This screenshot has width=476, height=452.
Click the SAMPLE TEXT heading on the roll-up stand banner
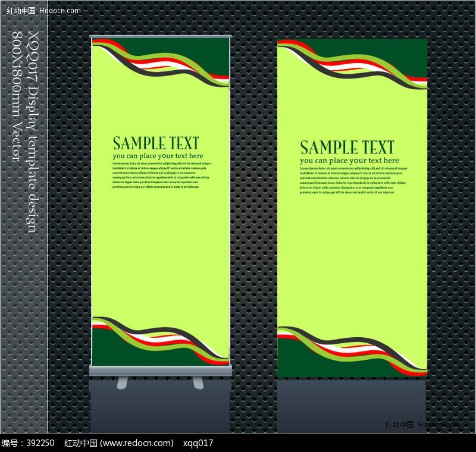(x=156, y=143)
